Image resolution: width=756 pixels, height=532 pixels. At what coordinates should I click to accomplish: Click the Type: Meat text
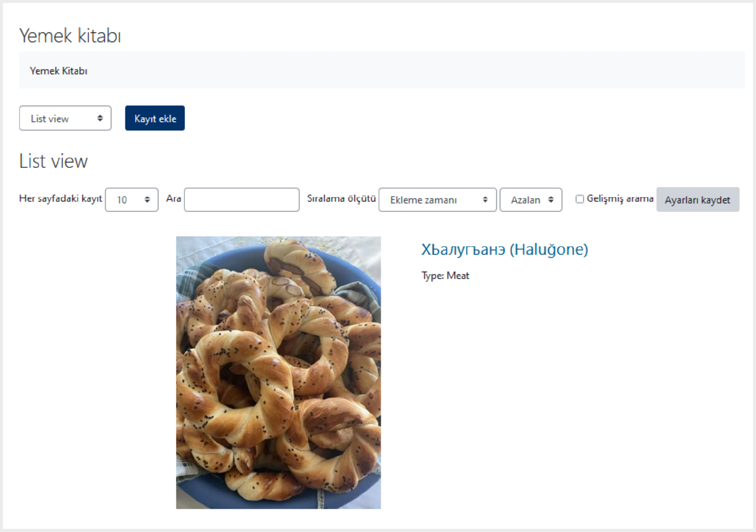pos(445,275)
